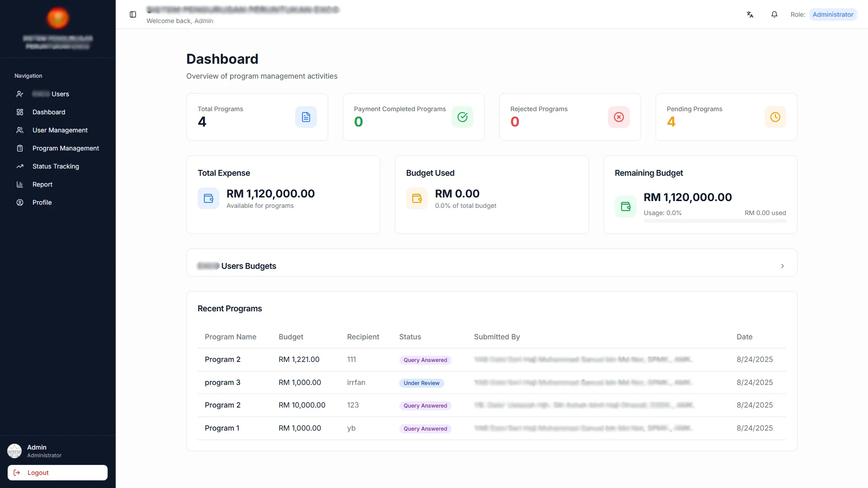Screen dimensions: 868x488
Task: Click Query Answered badge for Program 1
Action: [425, 429]
